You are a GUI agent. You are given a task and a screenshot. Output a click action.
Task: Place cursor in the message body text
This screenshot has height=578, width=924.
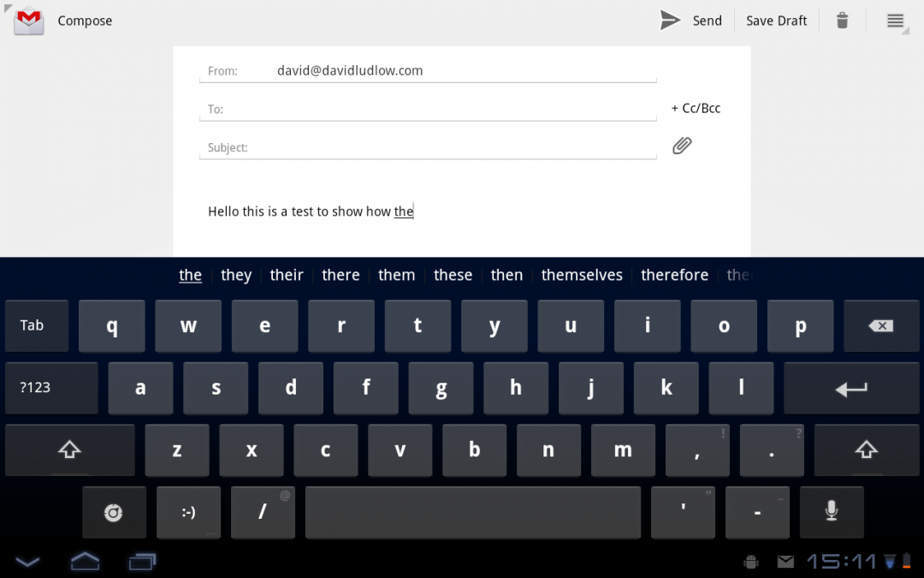tap(311, 212)
